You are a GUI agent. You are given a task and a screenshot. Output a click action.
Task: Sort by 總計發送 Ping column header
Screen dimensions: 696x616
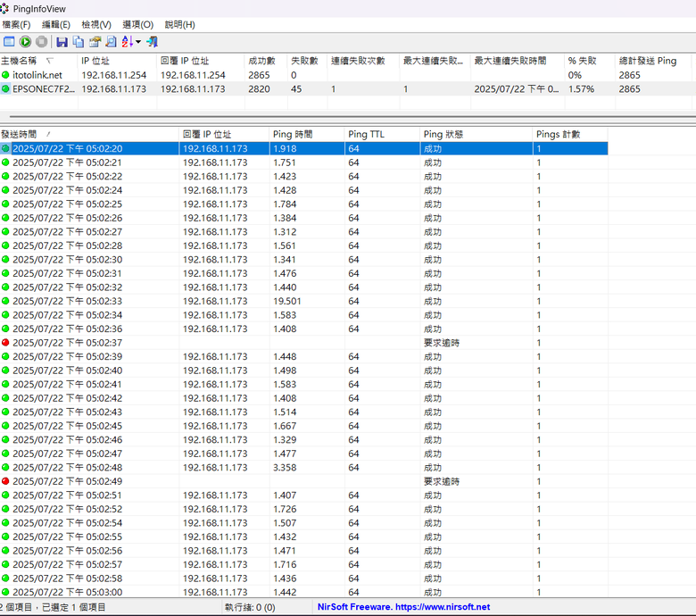point(653,61)
